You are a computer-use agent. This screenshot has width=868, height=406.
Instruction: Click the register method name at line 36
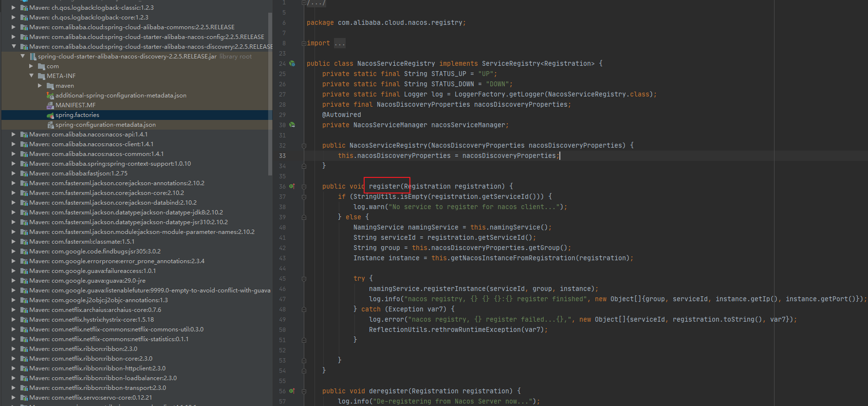pyautogui.click(x=384, y=186)
